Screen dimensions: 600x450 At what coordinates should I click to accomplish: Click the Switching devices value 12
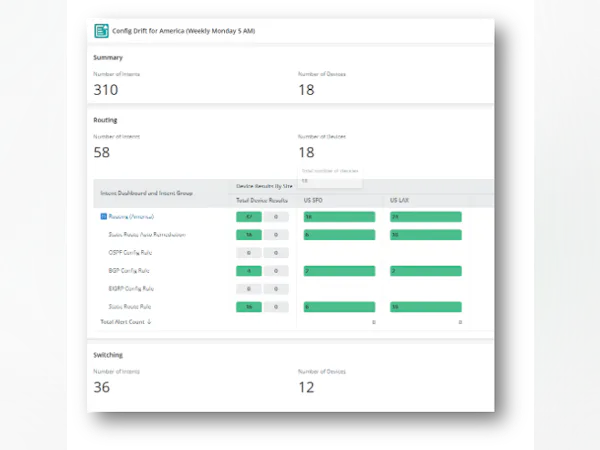(x=306, y=387)
